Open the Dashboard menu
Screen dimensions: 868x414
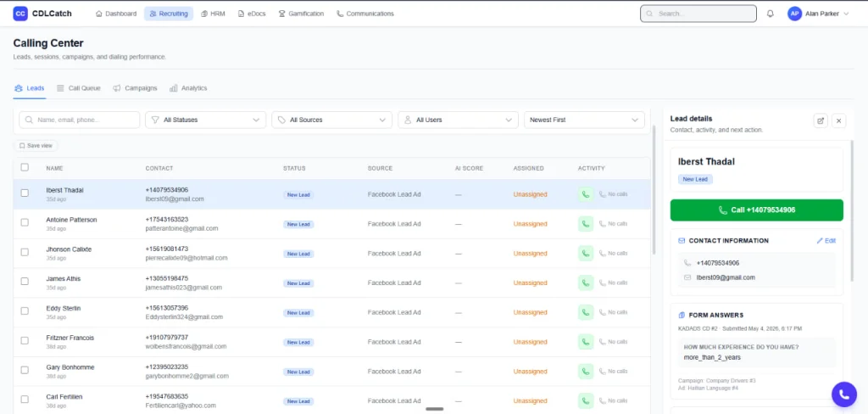coord(115,14)
